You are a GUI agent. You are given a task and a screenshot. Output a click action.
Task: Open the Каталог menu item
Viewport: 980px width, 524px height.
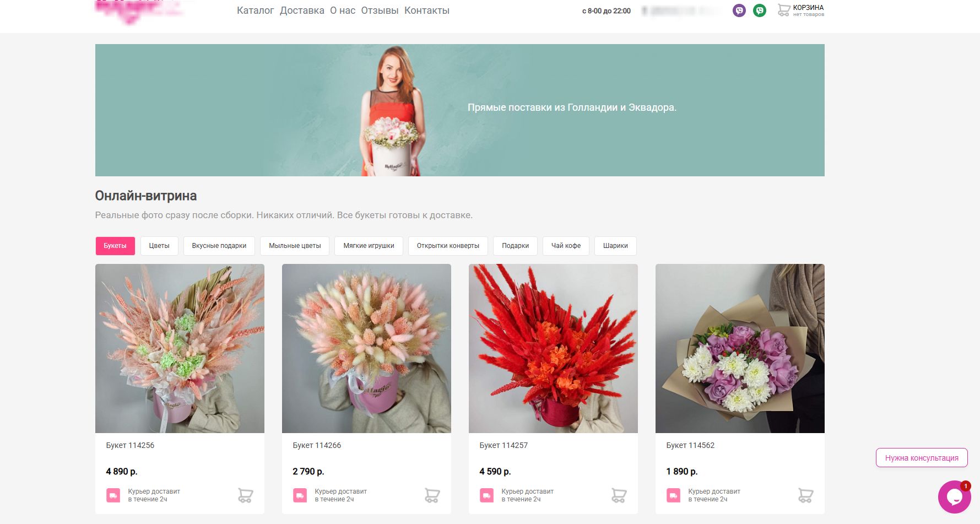[255, 10]
